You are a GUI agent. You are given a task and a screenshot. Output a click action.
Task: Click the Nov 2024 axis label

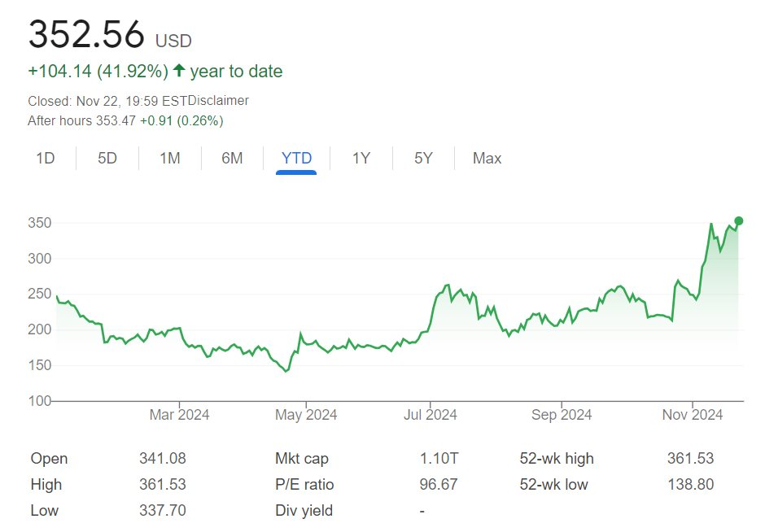693,415
